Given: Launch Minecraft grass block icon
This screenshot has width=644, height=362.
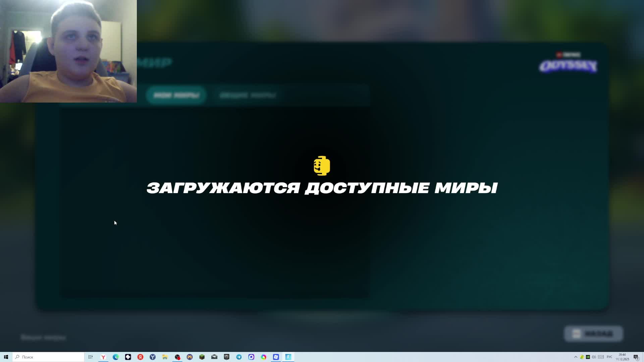Looking at the screenshot, I should (x=202, y=357).
